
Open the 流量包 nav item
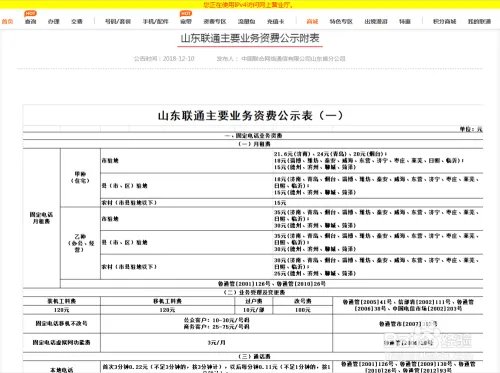click(246, 21)
